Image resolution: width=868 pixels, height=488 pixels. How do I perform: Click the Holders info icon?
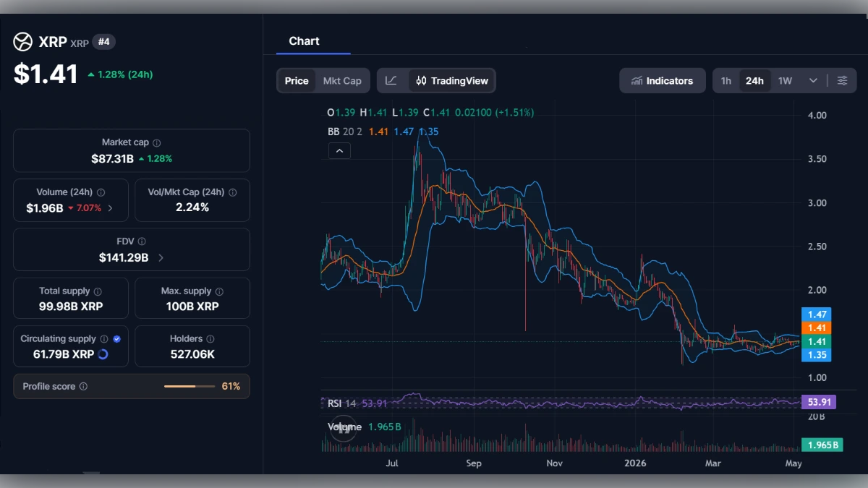tap(210, 339)
